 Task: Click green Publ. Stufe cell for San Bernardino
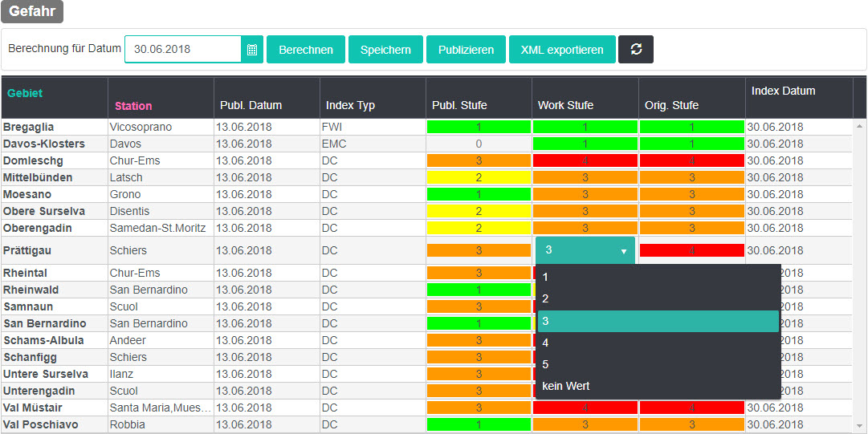pos(479,323)
